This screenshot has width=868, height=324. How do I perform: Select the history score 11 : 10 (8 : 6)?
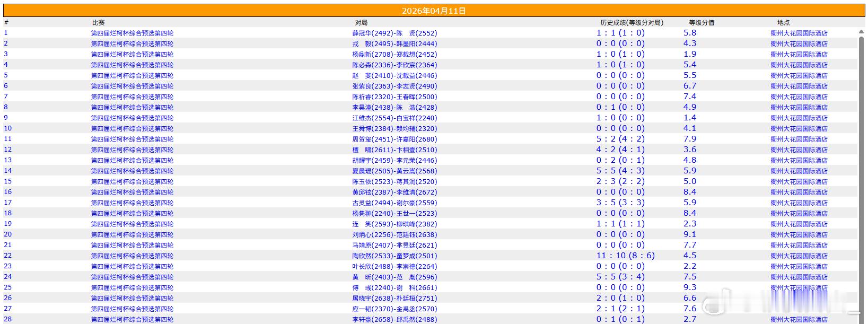[626, 256]
